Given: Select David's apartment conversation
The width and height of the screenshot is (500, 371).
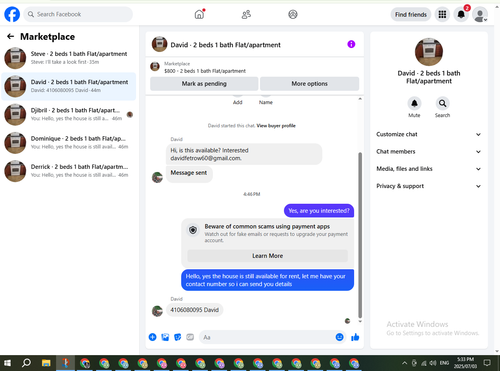Looking at the screenshot, I should point(69,86).
